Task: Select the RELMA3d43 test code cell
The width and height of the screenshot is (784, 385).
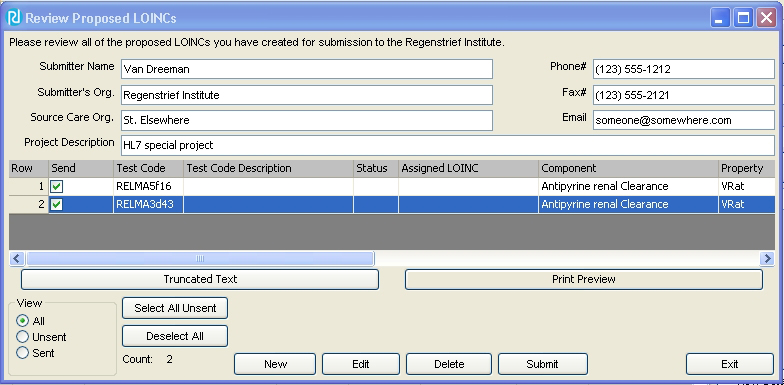Action: click(x=148, y=204)
